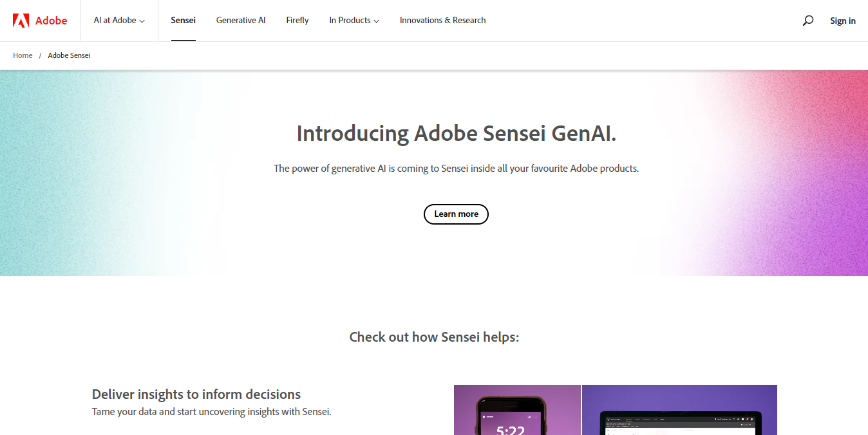Viewport: 868px width, 435px height.
Task: Open the search magnifier icon
Action: [807, 21]
